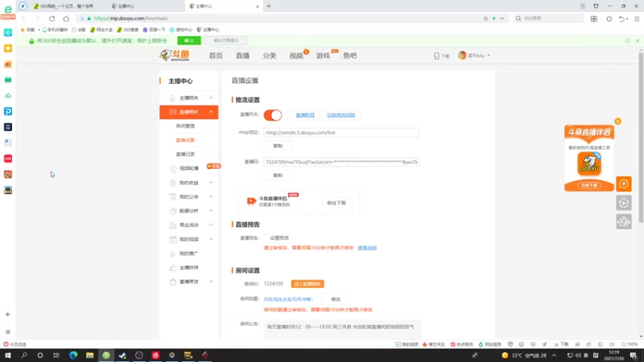Reload the page with the refresh icon
The width and height of the screenshot is (644, 362).
click(x=52, y=19)
